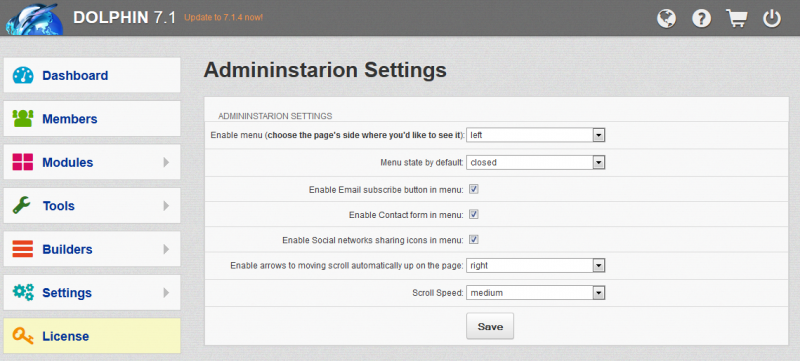Toggle Social networks sharing icons checkbox
The height and width of the screenshot is (361, 800).
[x=474, y=240]
